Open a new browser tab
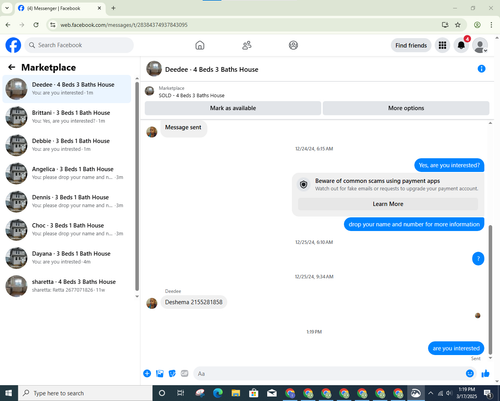 [x=113, y=8]
